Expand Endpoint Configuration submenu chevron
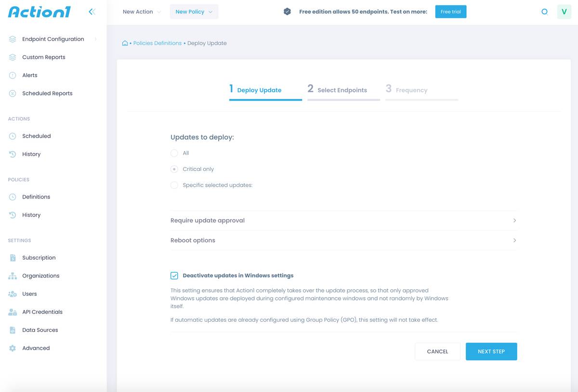578x392 pixels. coord(95,39)
